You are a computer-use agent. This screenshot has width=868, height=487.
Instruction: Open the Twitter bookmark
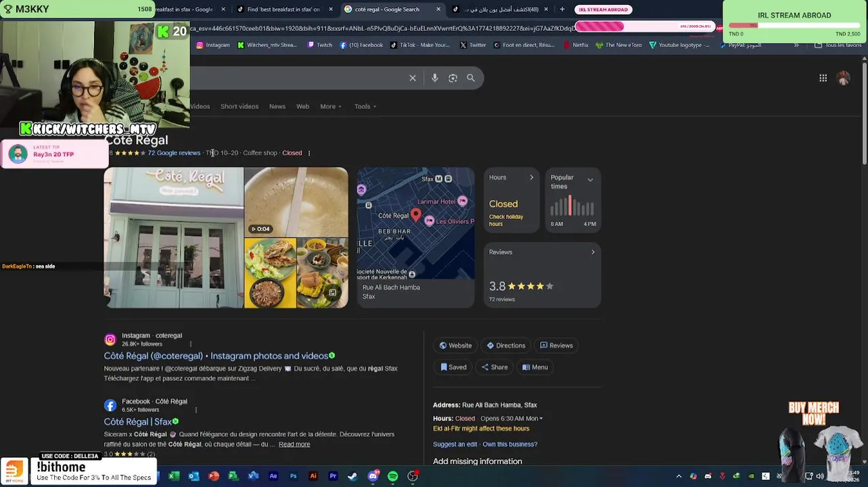coord(472,45)
